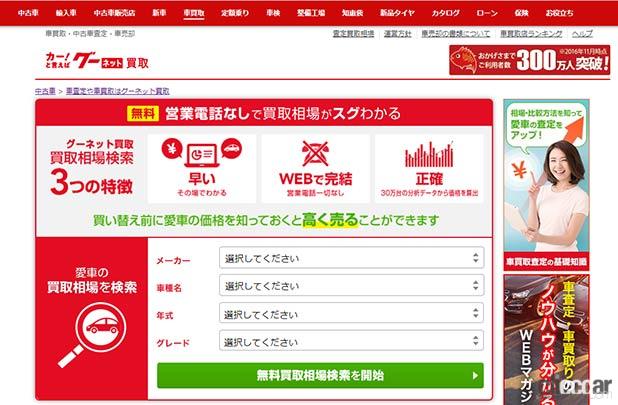Image resolution: width=618 pixels, height=405 pixels.
Task: Open 定額乗り in the top menu
Action: pyautogui.click(x=235, y=13)
